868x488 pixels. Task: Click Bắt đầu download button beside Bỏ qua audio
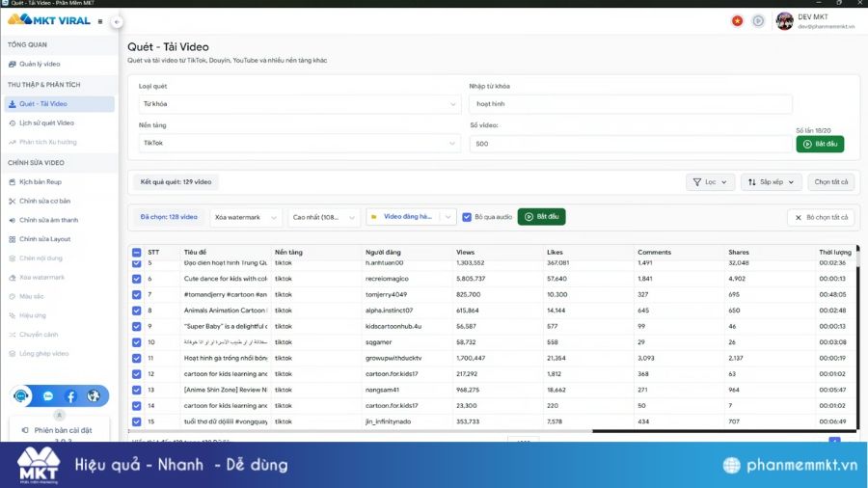pyautogui.click(x=541, y=217)
